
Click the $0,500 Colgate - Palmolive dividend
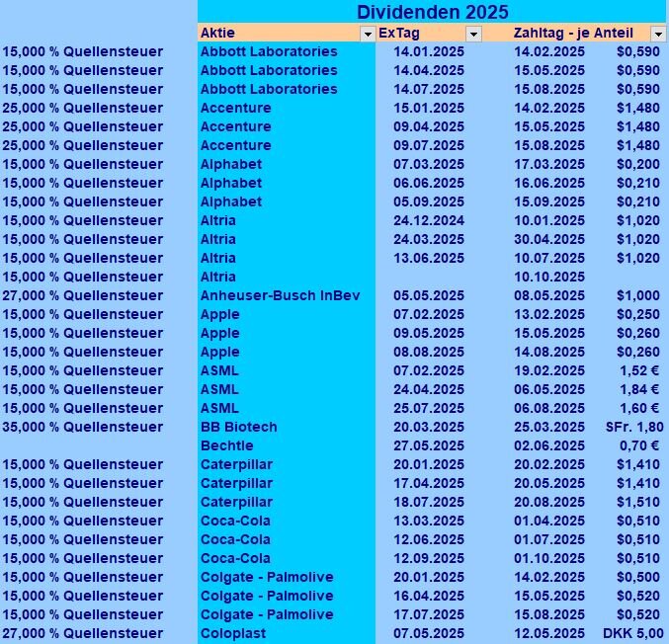pyautogui.click(x=638, y=577)
